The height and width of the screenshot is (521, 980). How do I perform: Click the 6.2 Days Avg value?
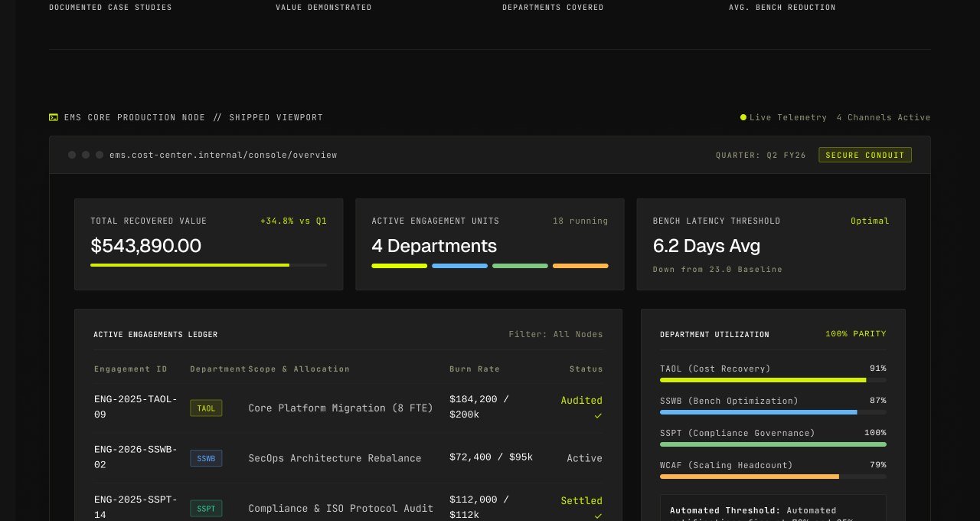(x=707, y=246)
